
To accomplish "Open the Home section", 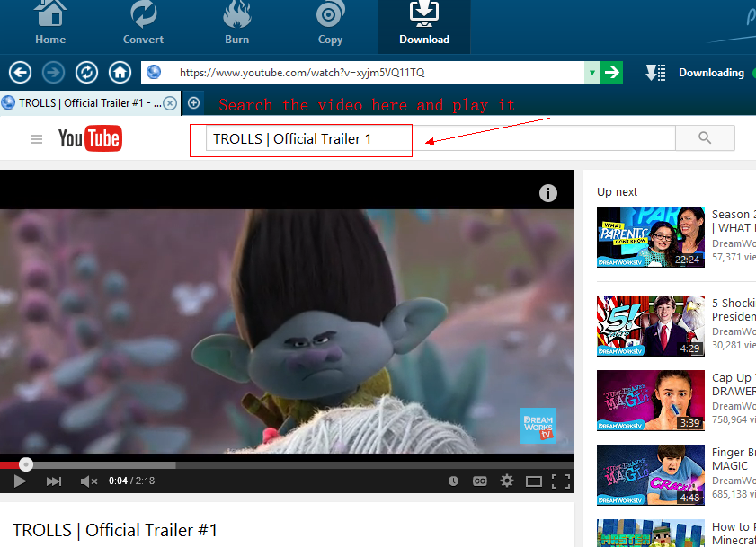I will tap(50, 24).
